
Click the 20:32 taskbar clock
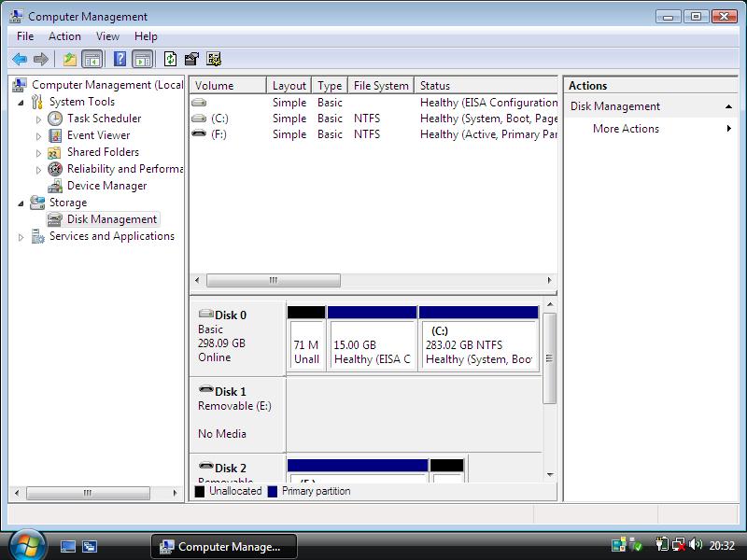[722, 545]
